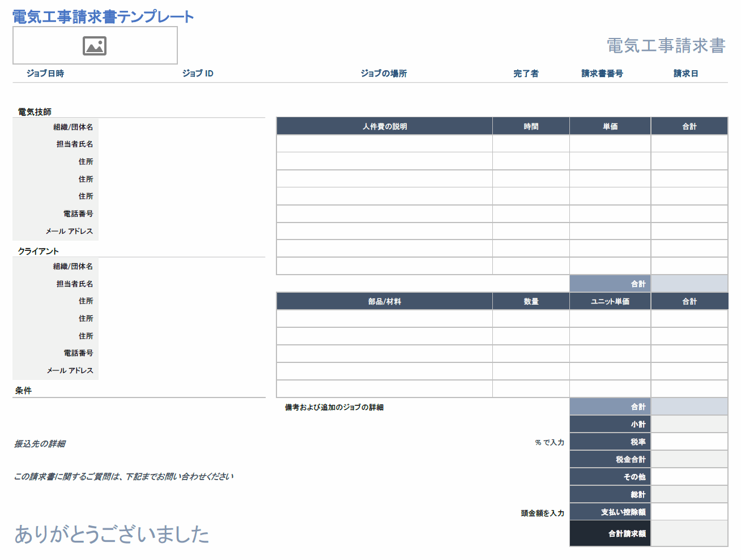This screenshot has width=741, height=560.
Task: Click the この請求書に関するご質問は line
Action: point(123,477)
